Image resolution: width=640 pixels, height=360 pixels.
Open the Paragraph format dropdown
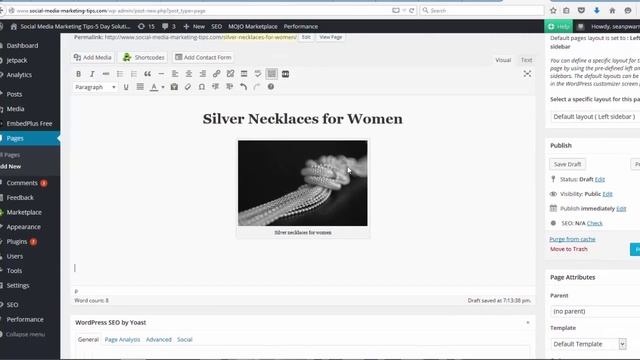pyautogui.click(x=95, y=87)
